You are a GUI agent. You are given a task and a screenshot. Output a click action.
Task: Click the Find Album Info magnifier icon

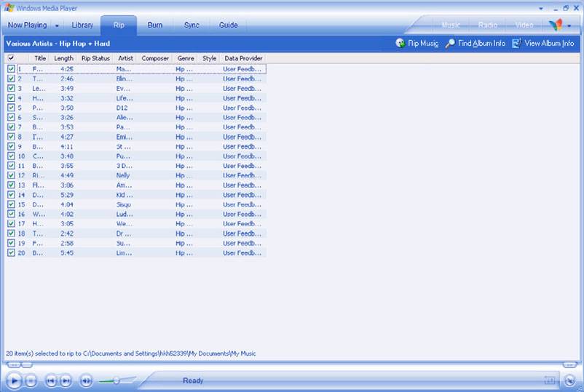pyautogui.click(x=450, y=43)
